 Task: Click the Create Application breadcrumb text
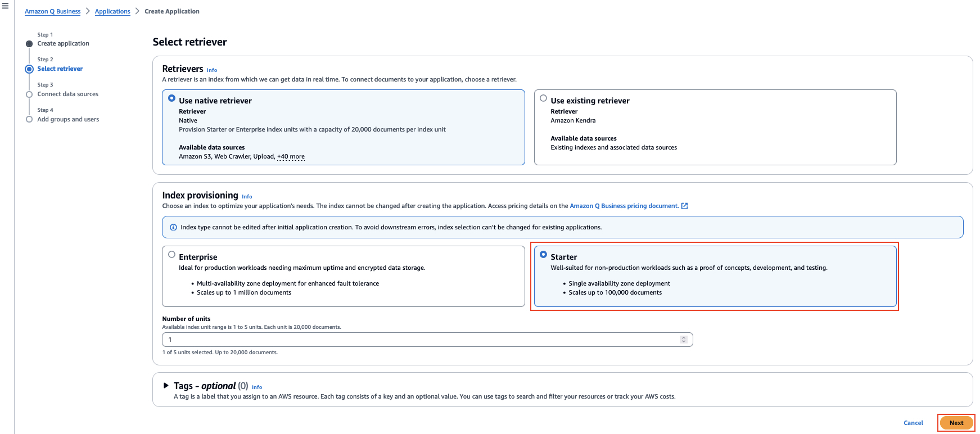(x=172, y=11)
